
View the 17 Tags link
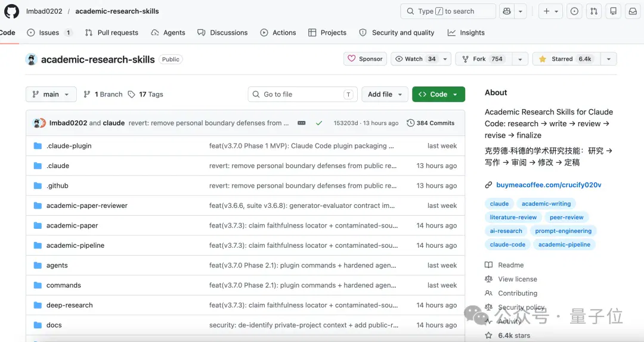(x=146, y=94)
